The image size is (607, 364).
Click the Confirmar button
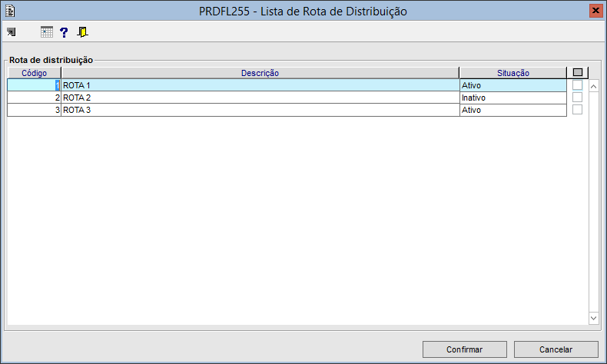[x=465, y=349]
